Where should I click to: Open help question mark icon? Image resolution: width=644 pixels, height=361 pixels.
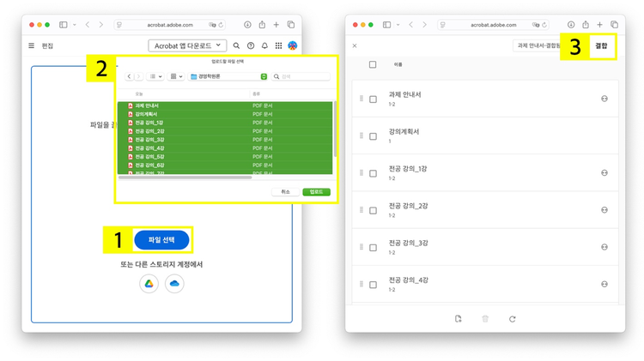click(x=251, y=45)
